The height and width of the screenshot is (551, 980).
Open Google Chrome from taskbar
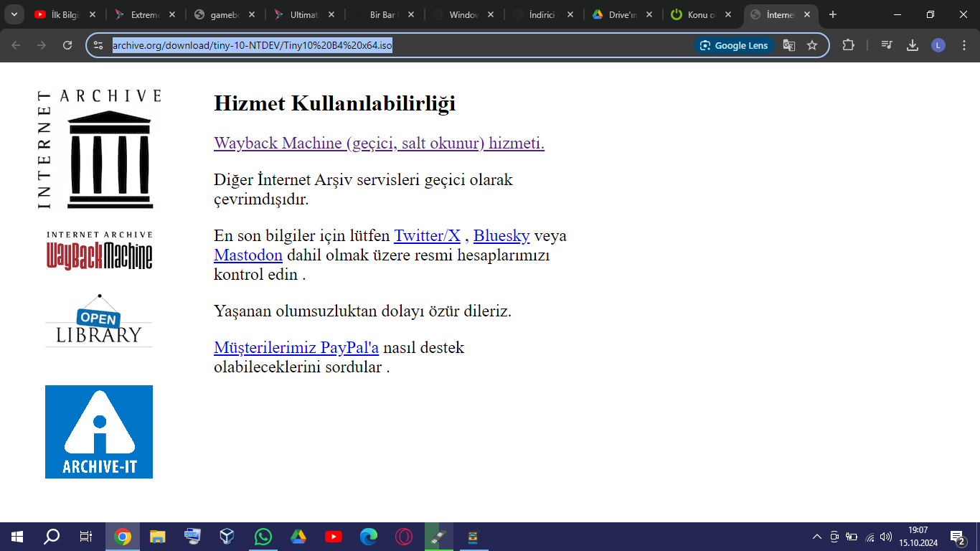click(x=123, y=537)
